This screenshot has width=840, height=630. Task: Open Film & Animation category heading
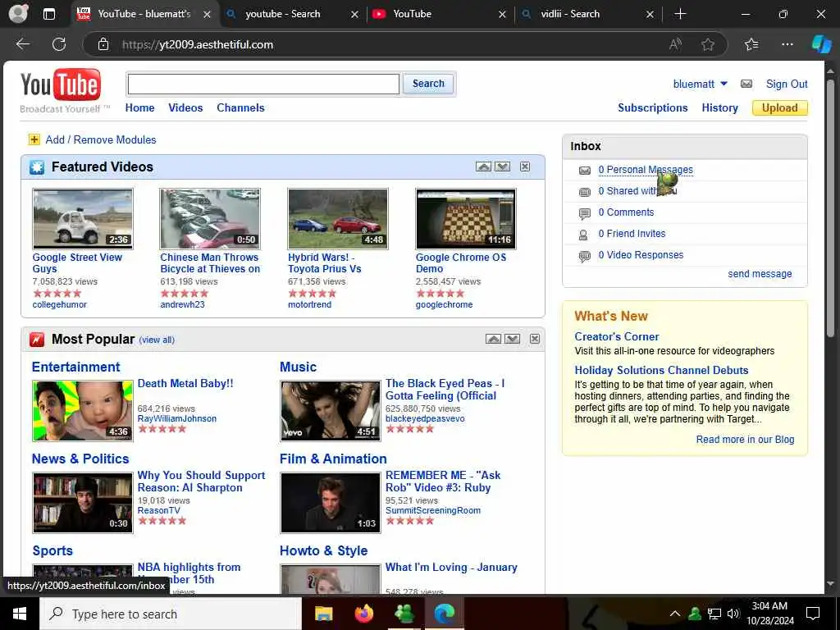coord(333,459)
